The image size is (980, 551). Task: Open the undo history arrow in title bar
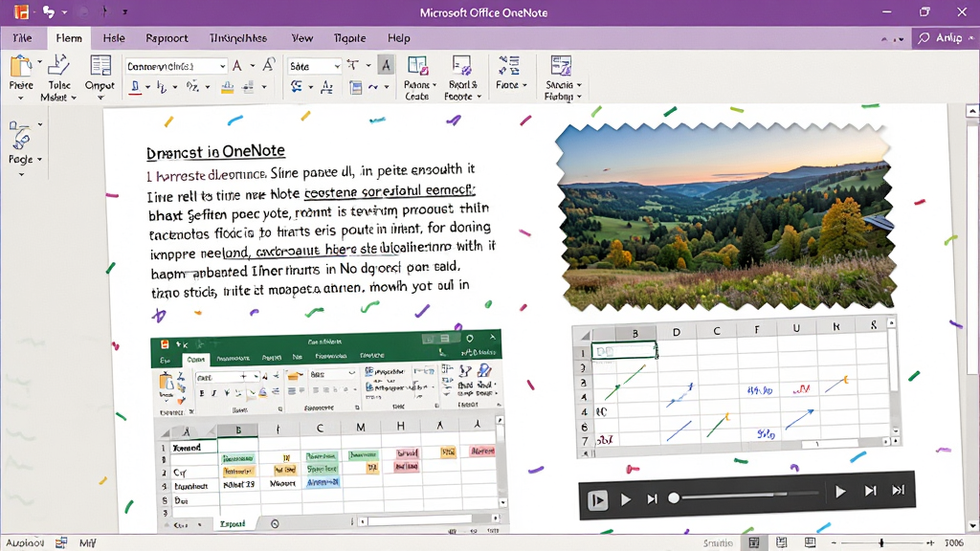pyautogui.click(x=64, y=11)
